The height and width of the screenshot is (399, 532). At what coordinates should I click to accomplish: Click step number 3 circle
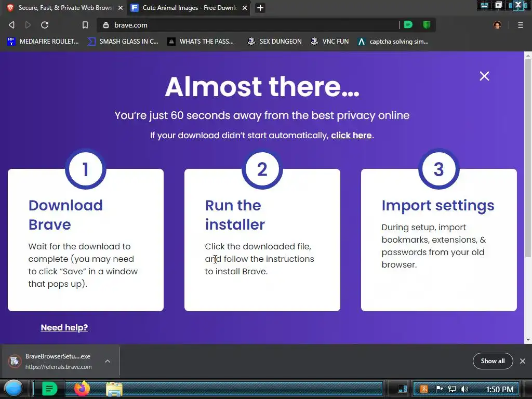click(438, 169)
